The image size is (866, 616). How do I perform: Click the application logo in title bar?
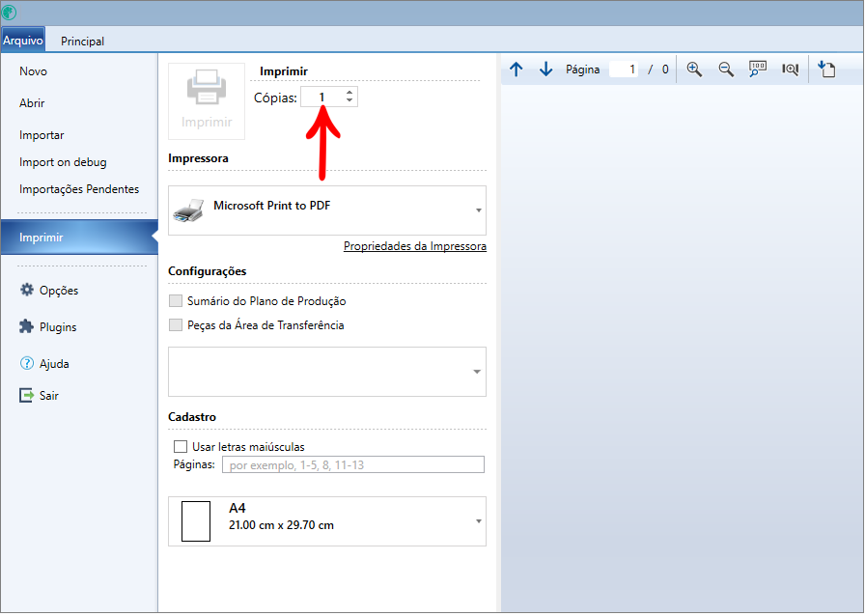point(9,13)
